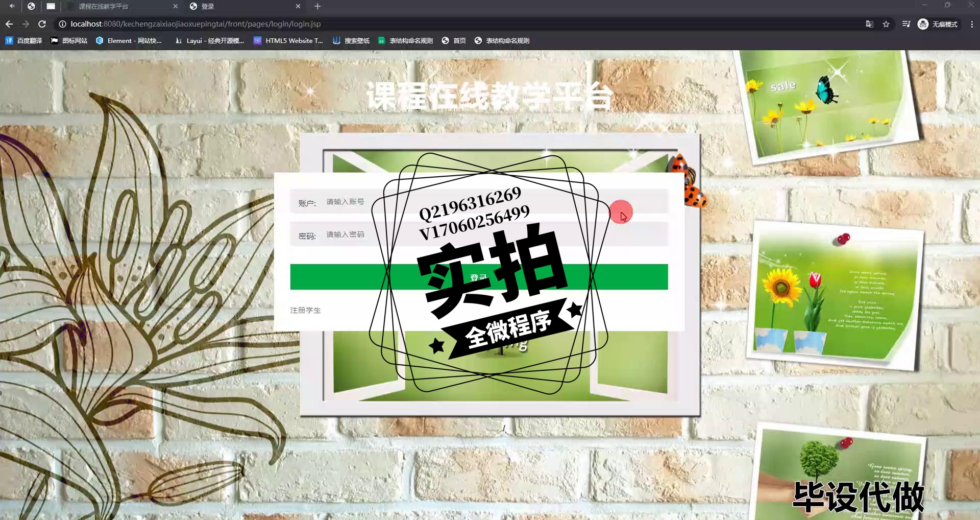Screen dimensions: 980x520
Task: Bookmark this page with the star icon
Action: tap(886, 24)
